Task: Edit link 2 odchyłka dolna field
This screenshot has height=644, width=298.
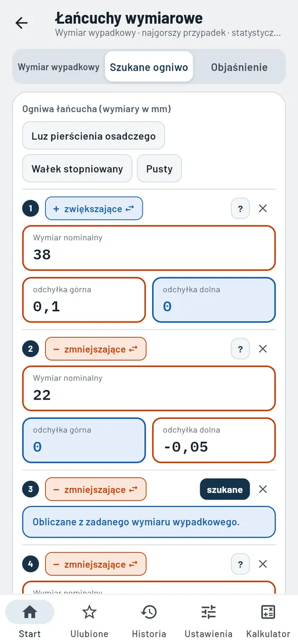Action: [214, 440]
